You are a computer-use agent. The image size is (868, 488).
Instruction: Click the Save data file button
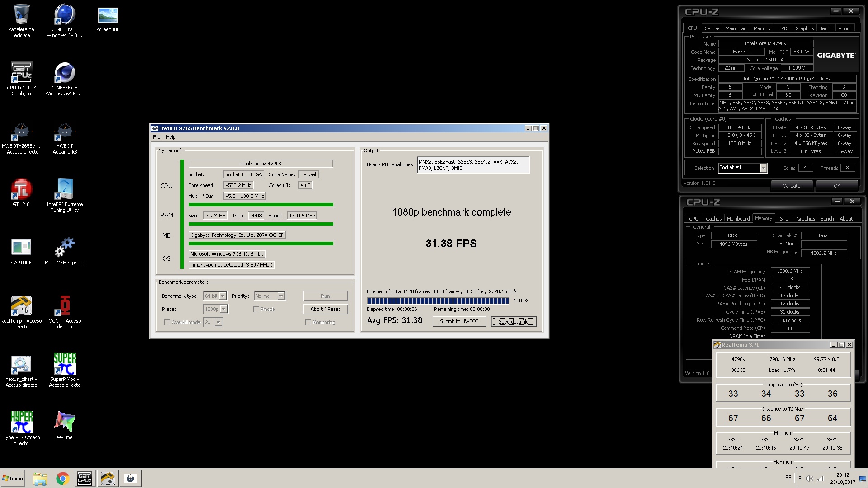[514, 321]
